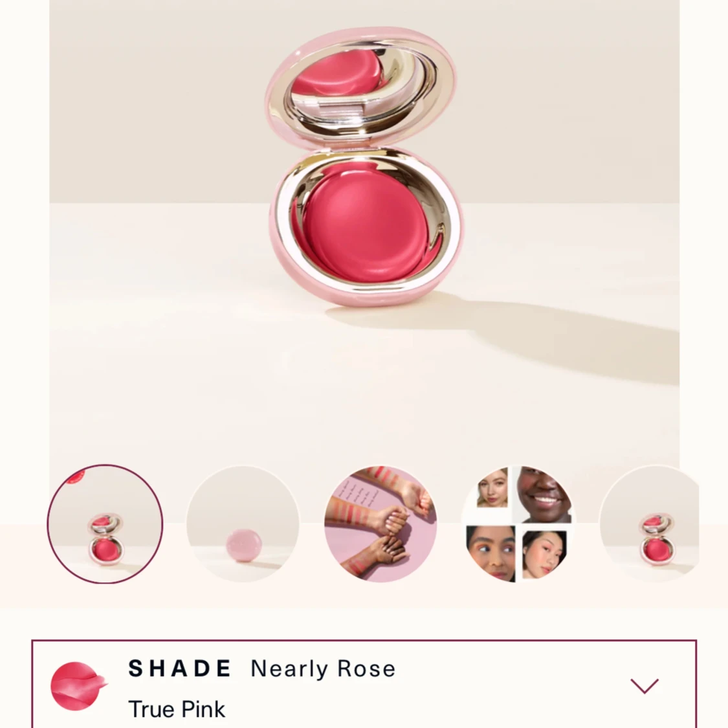728x728 pixels.
Task: View the closed pink compact thumbnail
Action: [243, 524]
